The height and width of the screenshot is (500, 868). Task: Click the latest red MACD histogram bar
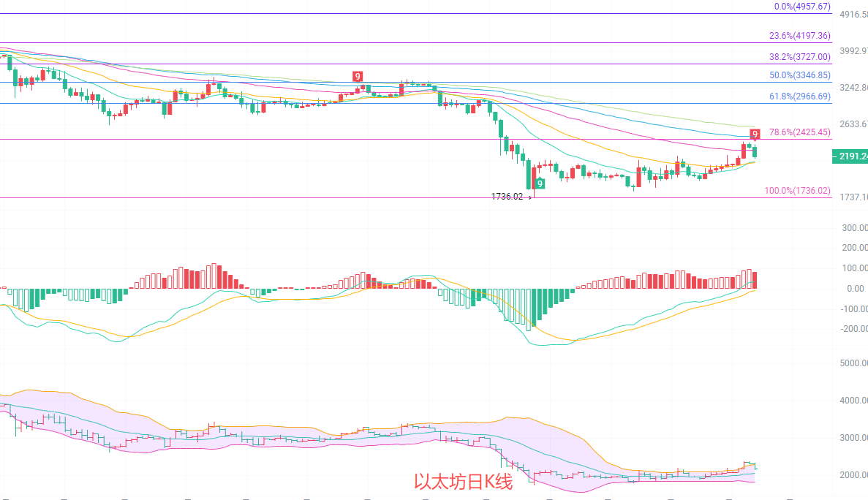(x=755, y=280)
